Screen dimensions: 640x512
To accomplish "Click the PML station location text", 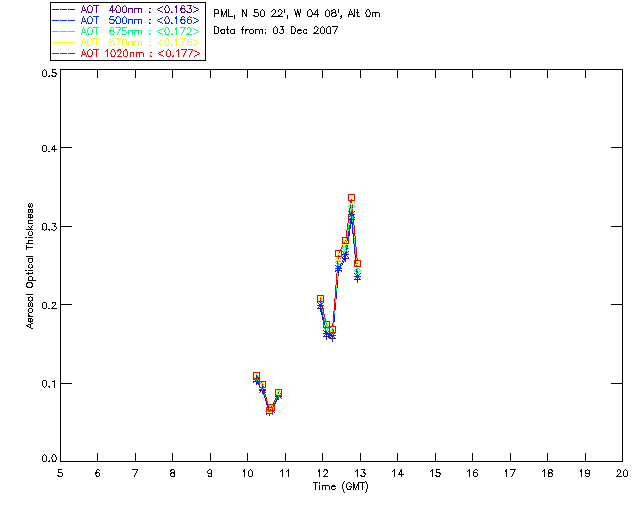I will [x=297, y=14].
